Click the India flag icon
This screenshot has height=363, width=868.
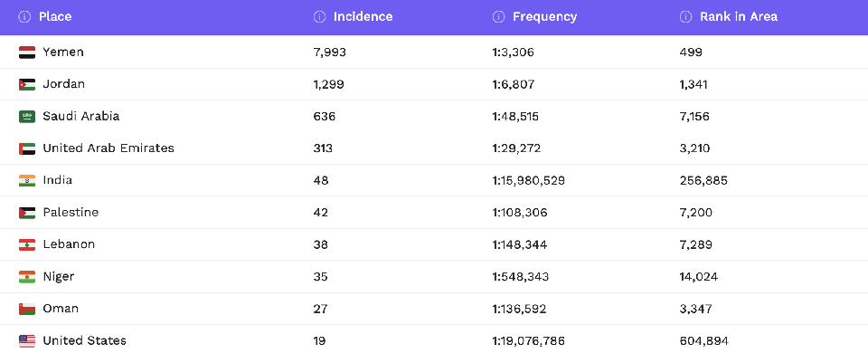coord(27,181)
